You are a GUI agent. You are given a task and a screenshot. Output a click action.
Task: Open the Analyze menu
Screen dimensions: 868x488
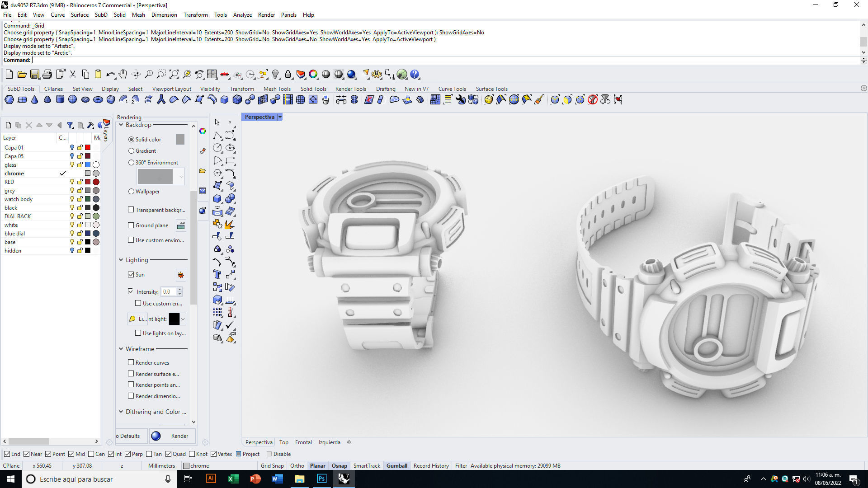(x=242, y=15)
